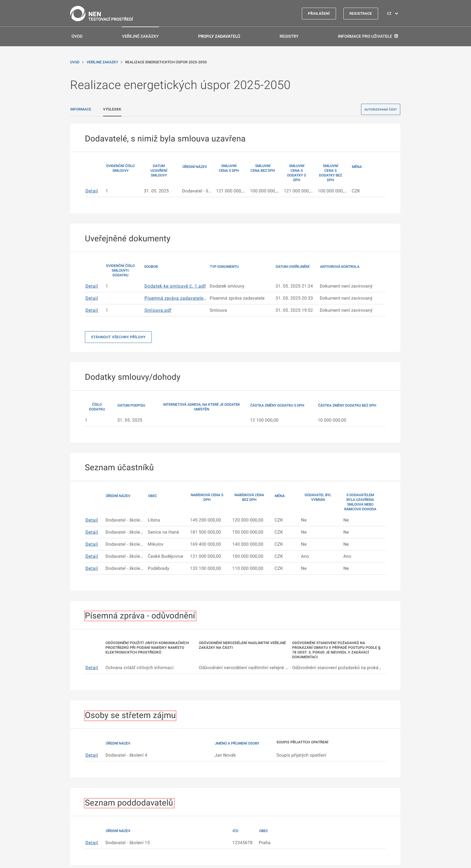
Task: Open Detail for Ochrana zvlášť citlivých informací
Action: coord(92,668)
